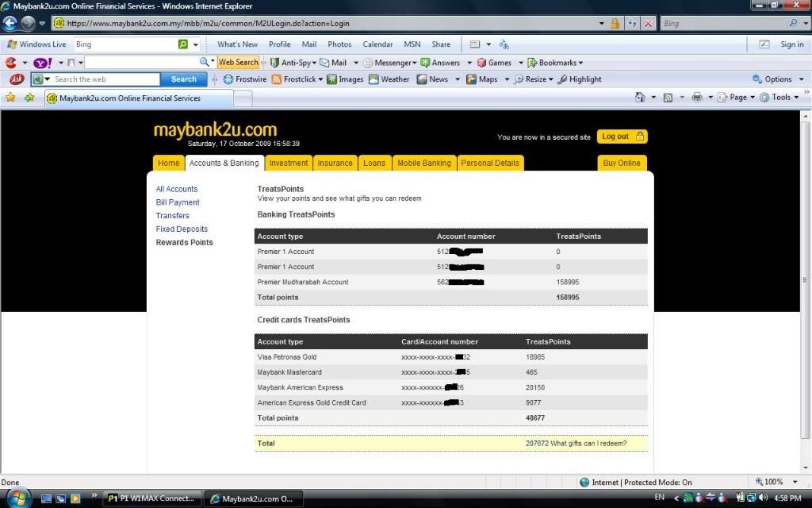Viewport: 812px width, 508px height.
Task: Click the Feeds icon in command bar
Action: pyautogui.click(x=668, y=97)
